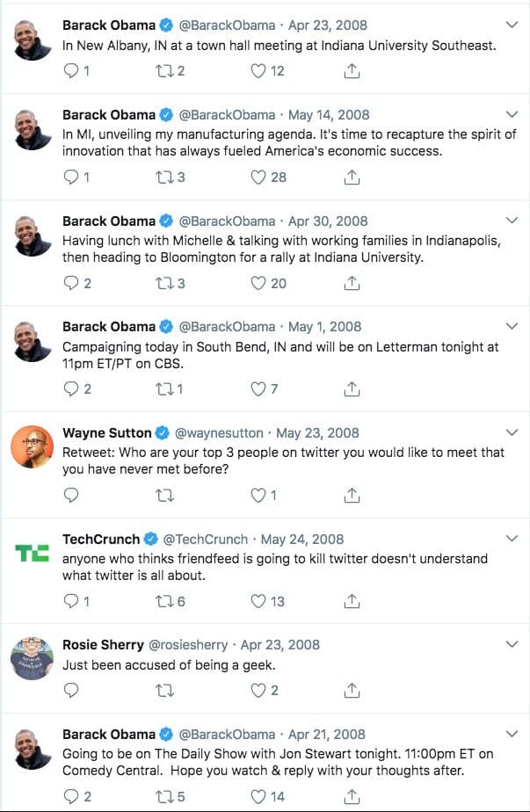Like the lunch with Michelle tweet
The height and width of the screenshot is (812, 530).
click(258, 283)
